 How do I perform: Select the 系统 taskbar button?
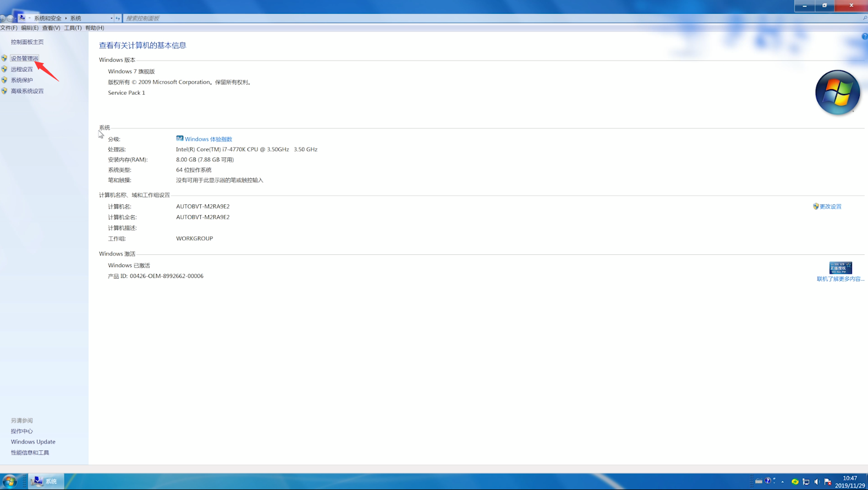[46, 481]
